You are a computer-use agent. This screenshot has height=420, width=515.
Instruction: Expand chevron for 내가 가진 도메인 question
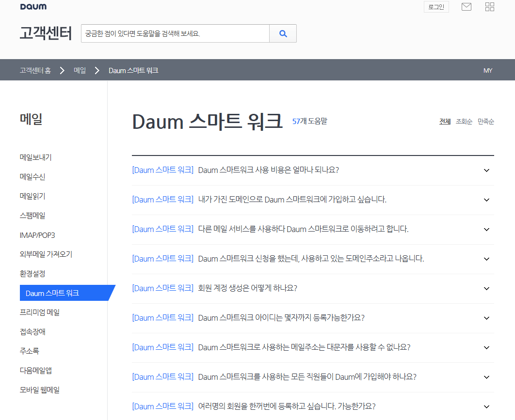[486, 200]
